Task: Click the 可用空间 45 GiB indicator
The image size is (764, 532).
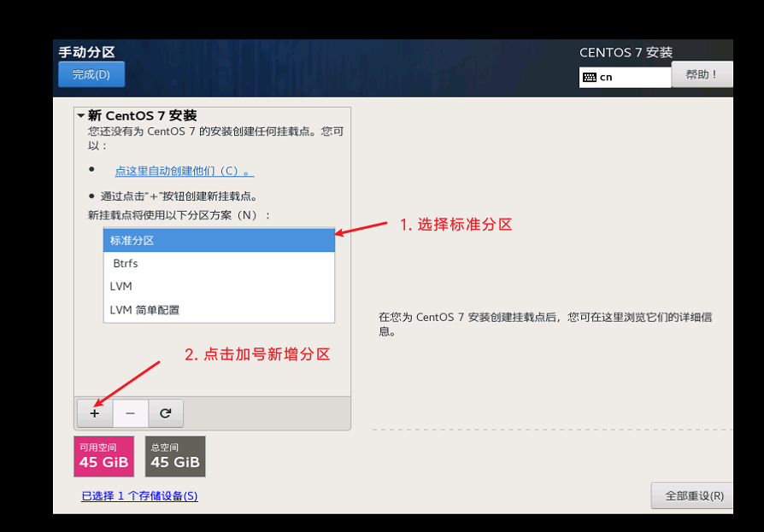Action: click(x=103, y=457)
